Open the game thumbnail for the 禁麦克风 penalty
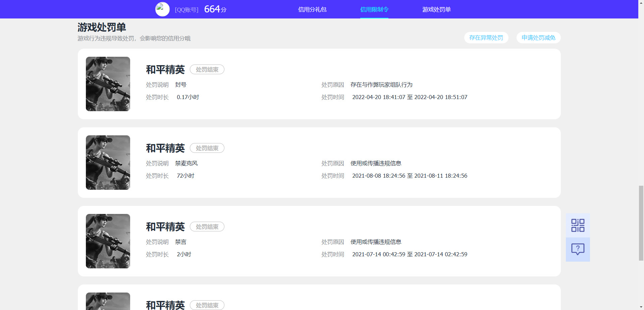Image resolution: width=644 pixels, height=310 pixels. [108, 163]
